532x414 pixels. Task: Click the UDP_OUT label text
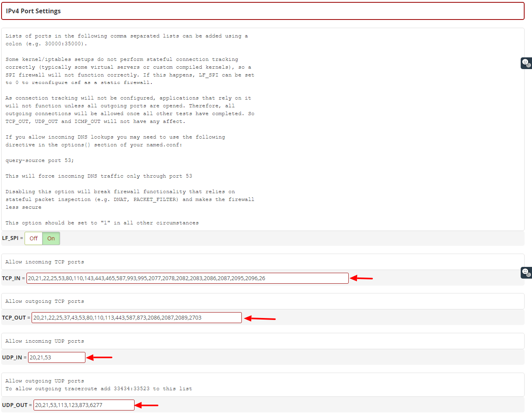(15, 405)
